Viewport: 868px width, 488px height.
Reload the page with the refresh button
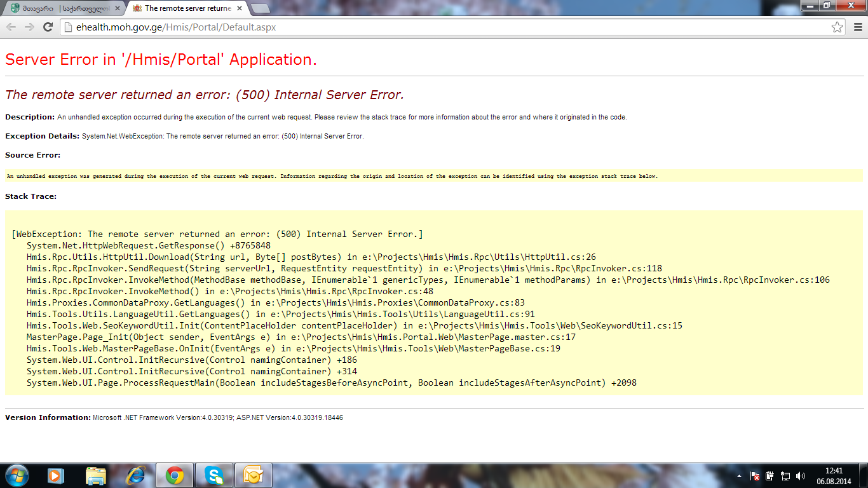pyautogui.click(x=48, y=27)
